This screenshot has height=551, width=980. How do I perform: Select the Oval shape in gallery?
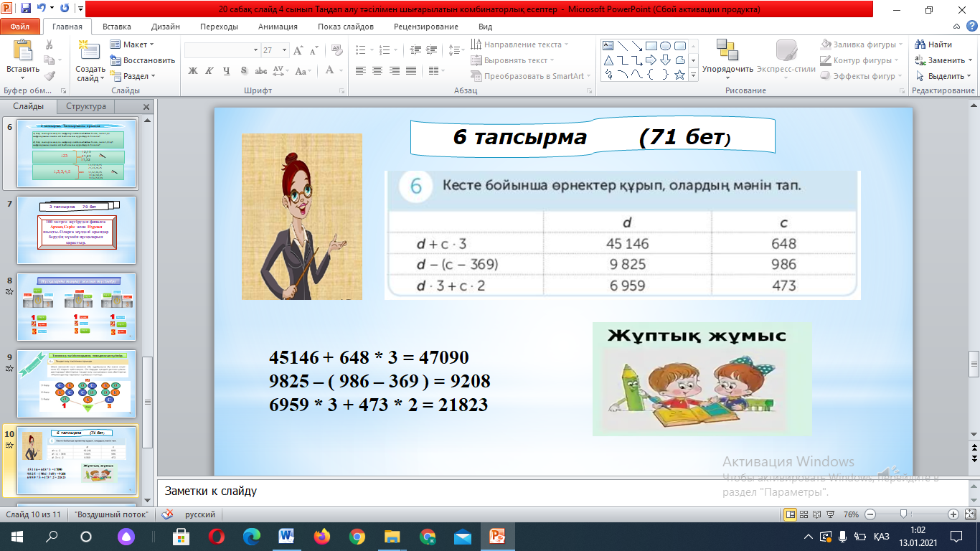[x=666, y=45]
